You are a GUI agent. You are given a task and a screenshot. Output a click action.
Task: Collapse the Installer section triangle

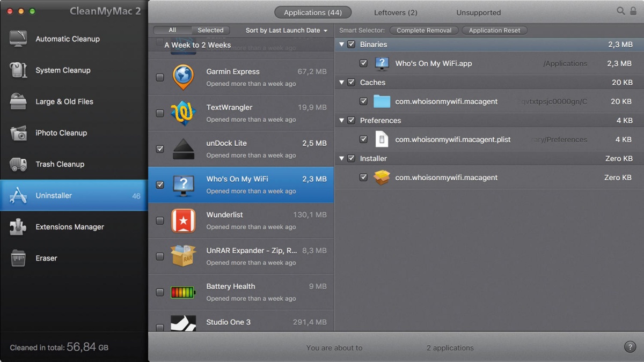coord(341,159)
